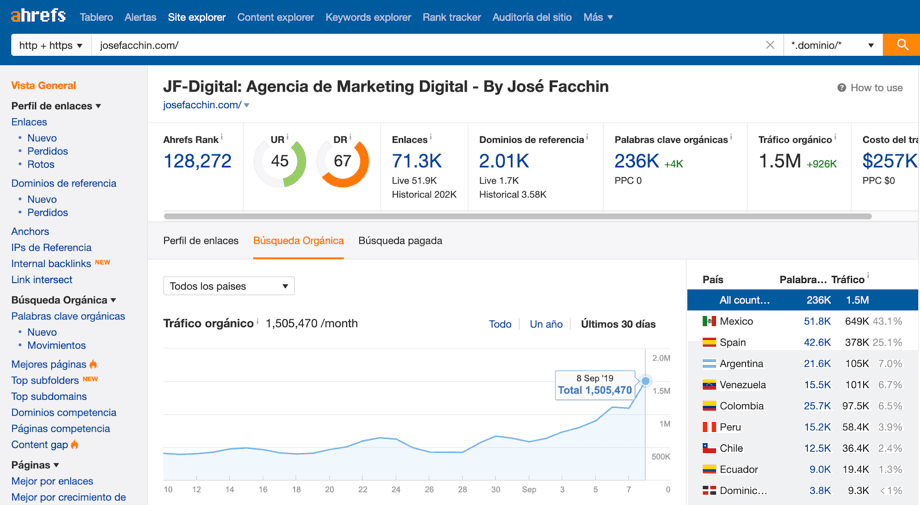Click Colombia's 25.7K keywords value

[x=817, y=406]
